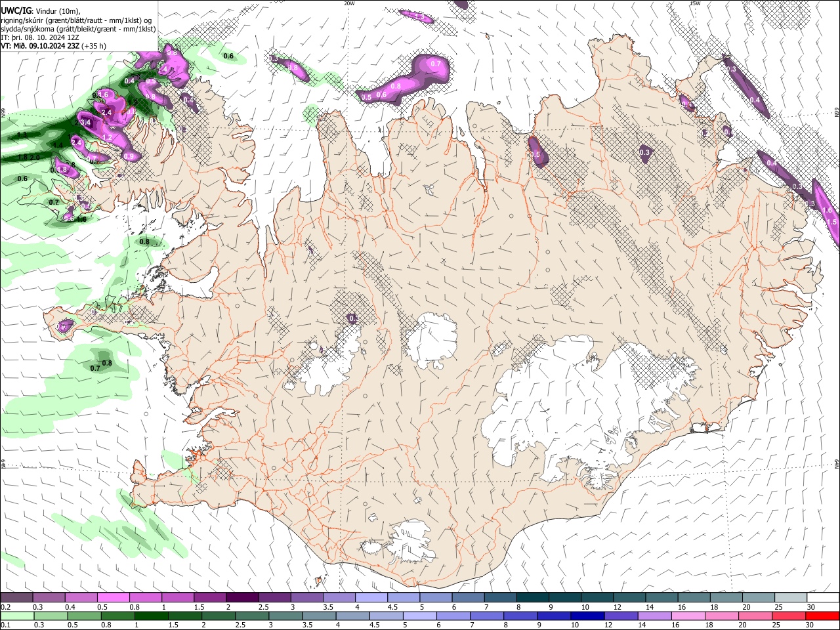Click the "rigning/skúrir" legend line
The height and width of the screenshot is (630, 840).
[x=75, y=20]
